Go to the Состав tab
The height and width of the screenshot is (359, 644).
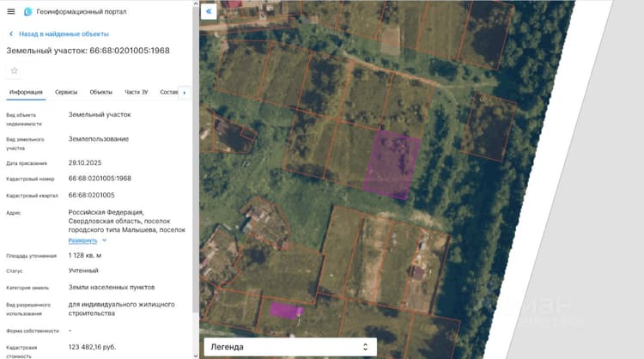point(169,92)
